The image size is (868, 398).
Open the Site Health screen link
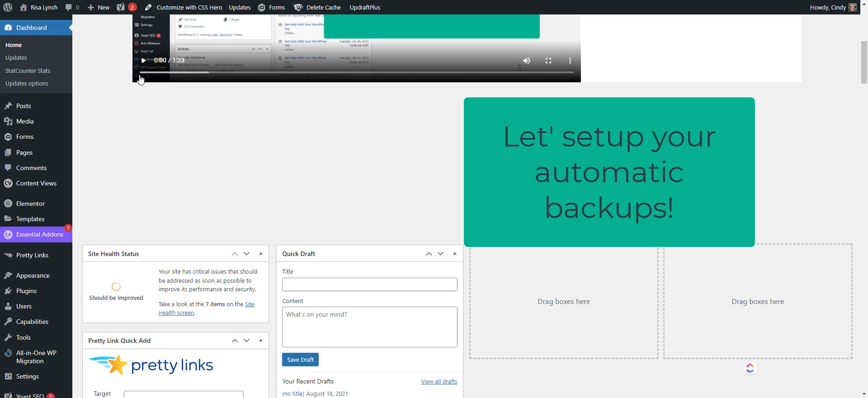206,308
